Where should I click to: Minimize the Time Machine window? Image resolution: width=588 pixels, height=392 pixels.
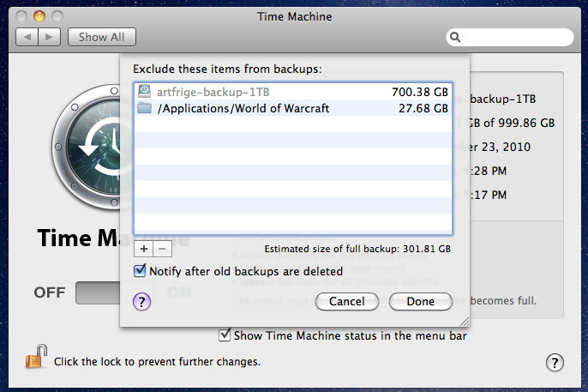[39, 16]
